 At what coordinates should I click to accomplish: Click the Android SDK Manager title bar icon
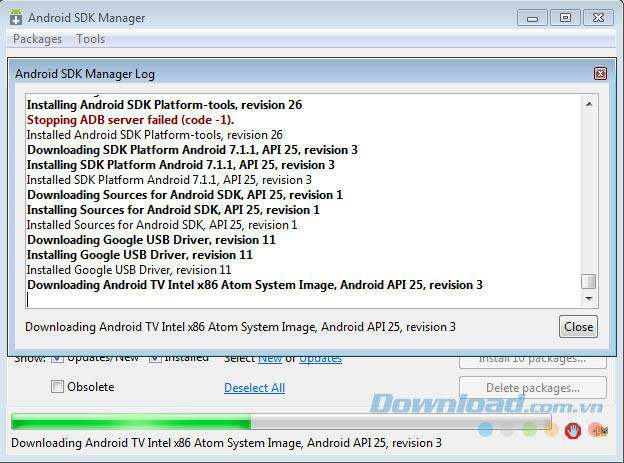16,18
